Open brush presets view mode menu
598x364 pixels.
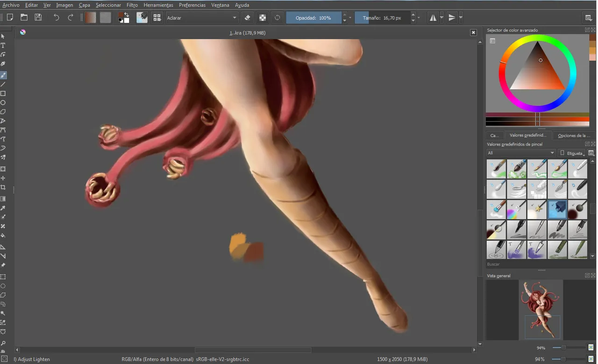[x=591, y=153]
